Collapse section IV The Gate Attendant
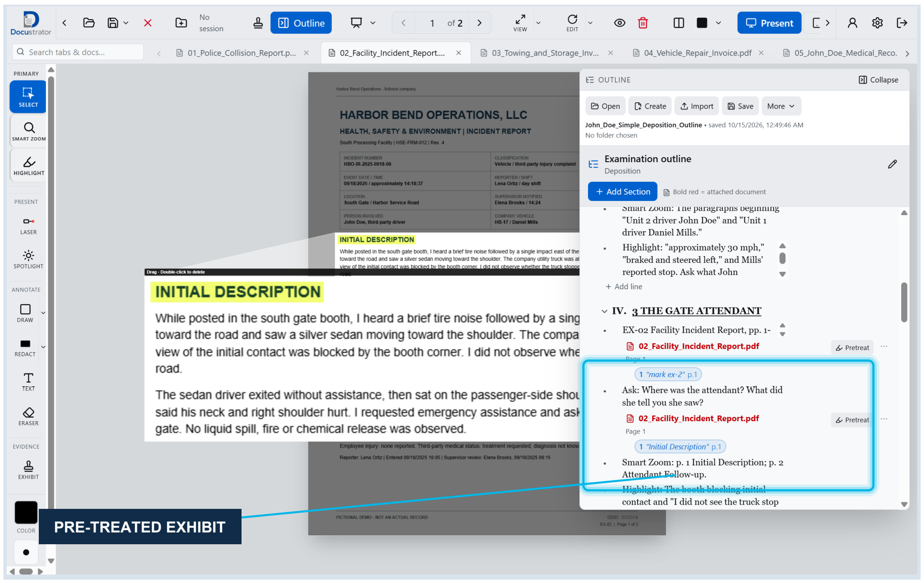This screenshot has height=583, width=924. (x=604, y=311)
